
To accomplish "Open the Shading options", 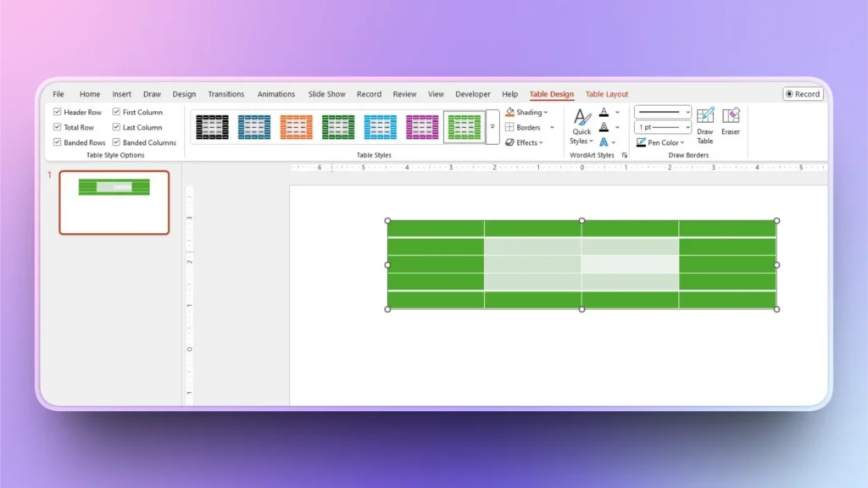I will coord(526,112).
